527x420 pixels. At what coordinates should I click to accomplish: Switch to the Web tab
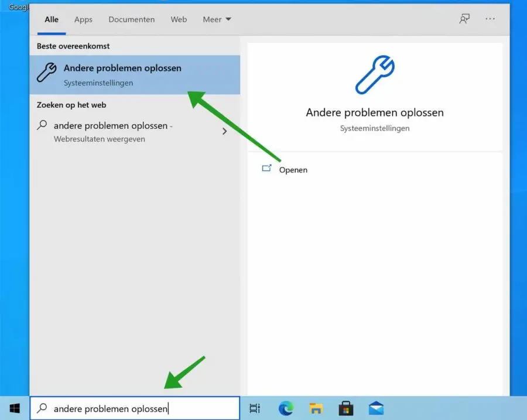[179, 19]
